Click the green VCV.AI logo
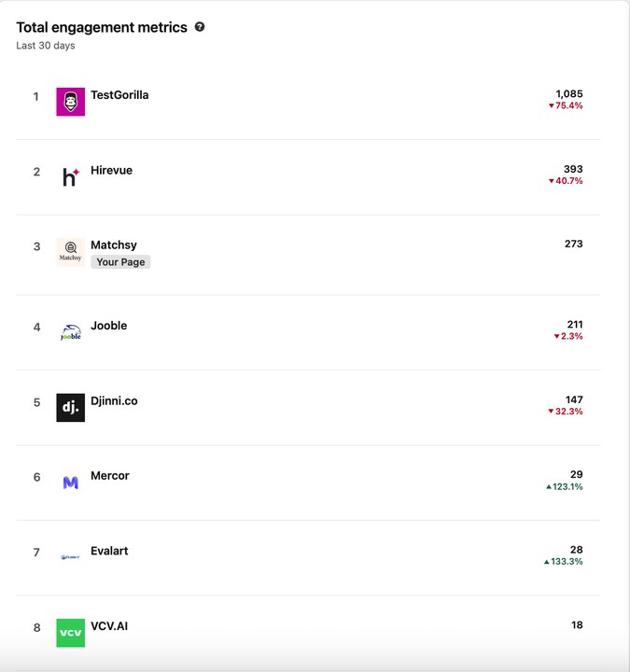The height and width of the screenshot is (672, 630). [70, 633]
